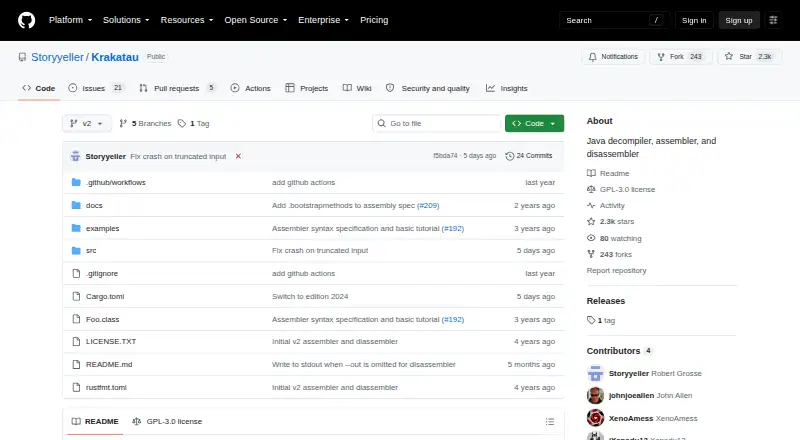Image resolution: width=800 pixels, height=440 pixels.
Task: Open the examples folder
Action: coord(103,228)
